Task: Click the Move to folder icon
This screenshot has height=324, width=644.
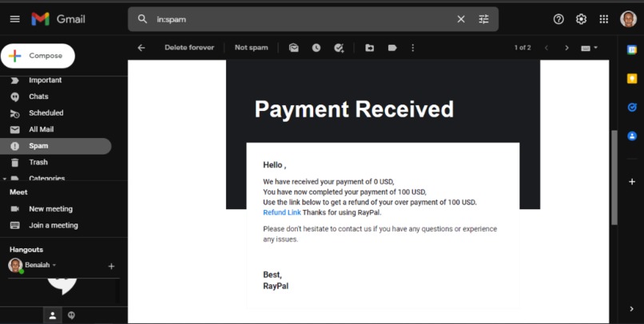Action: pos(370,48)
